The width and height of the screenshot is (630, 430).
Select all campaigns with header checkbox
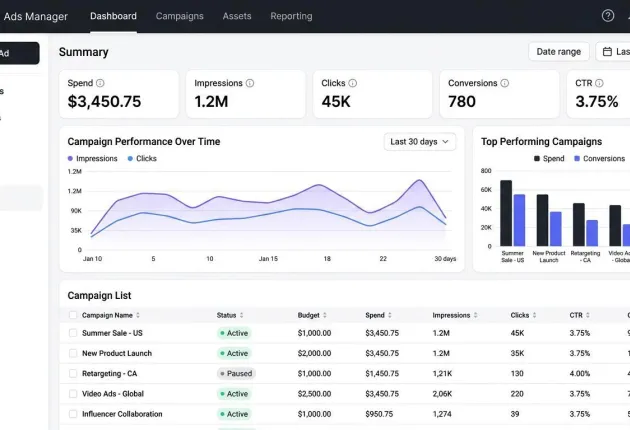pyautogui.click(x=73, y=315)
